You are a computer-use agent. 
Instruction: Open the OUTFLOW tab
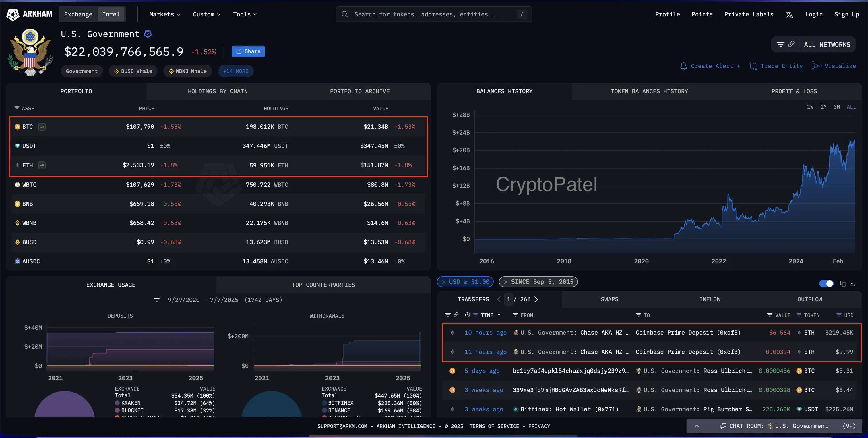809,299
